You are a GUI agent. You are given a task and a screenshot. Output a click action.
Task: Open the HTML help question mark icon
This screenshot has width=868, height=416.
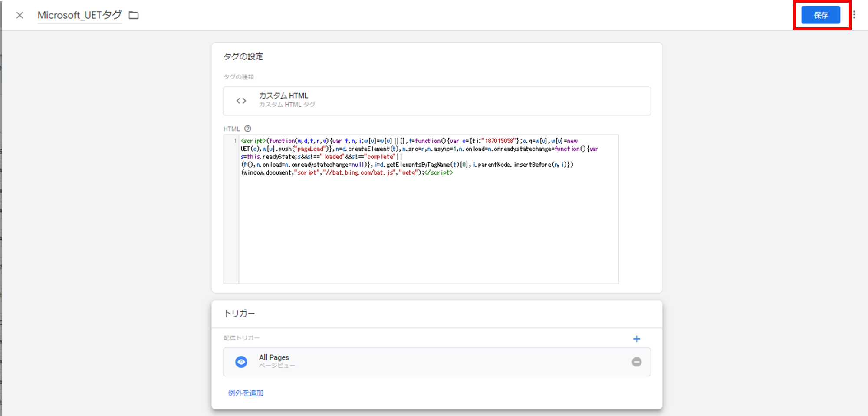click(248, 129)
